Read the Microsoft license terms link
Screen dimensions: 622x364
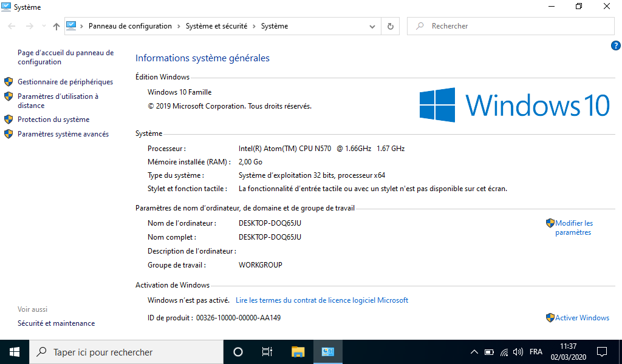click(x=322, y=301)
